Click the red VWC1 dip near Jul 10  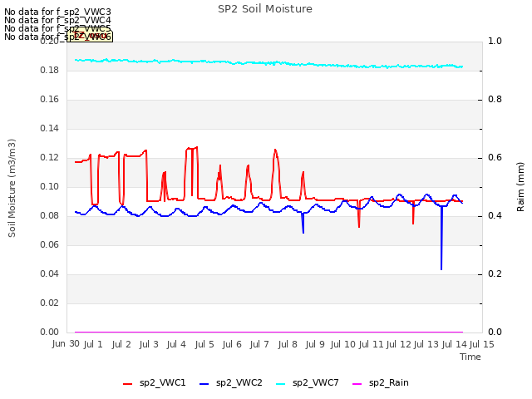pyautogui.click(x=359, y=214)
